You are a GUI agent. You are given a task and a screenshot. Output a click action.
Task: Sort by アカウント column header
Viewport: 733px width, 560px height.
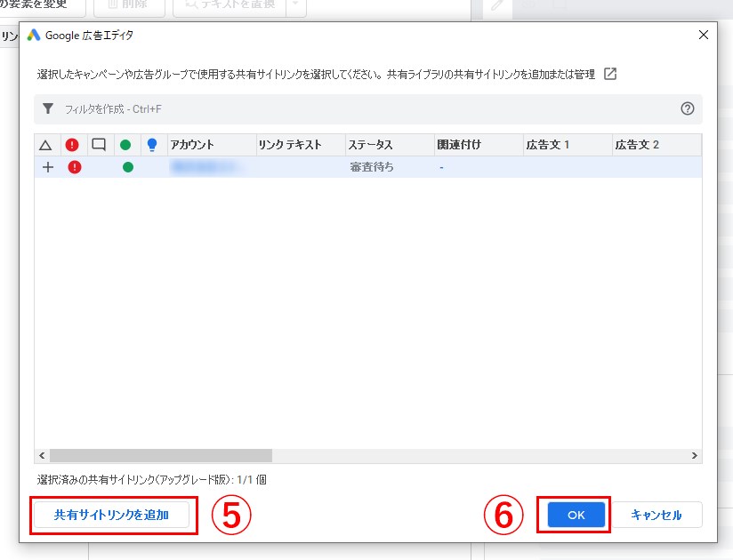coord(210,145)
